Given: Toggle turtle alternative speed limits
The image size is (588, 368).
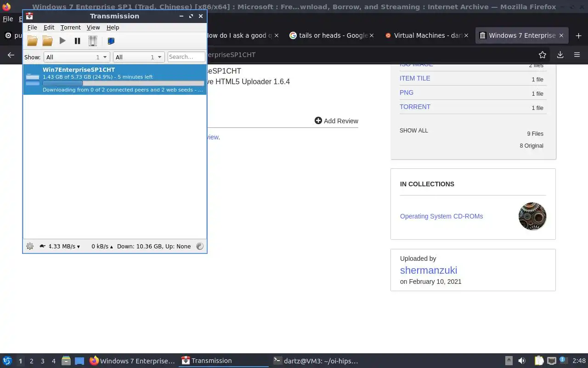Looking at the screenshot, I should (x=42, y=246).
